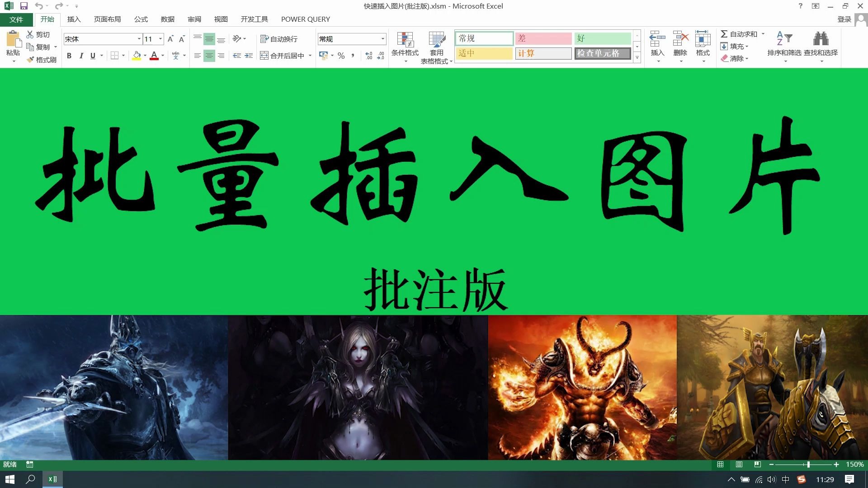Viewport: 868px width, 488px height.
Task: Click the borders icon
Action: (x=115, y=56)
